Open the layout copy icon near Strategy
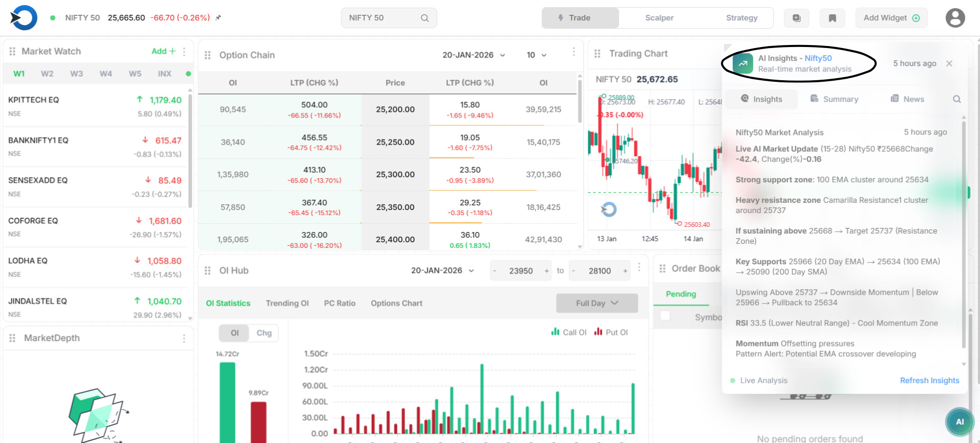This screenshot has width=980, height=443. [796, 18]
